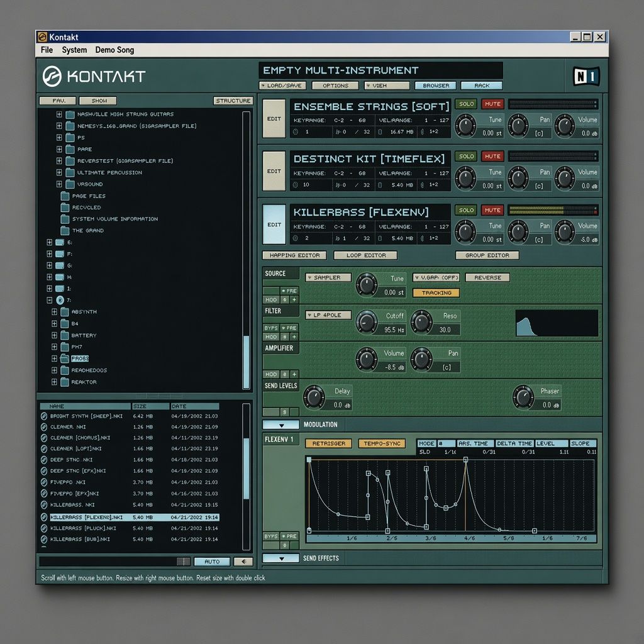Open the LP 4Pole filter type dropdown
The width and height of the screenshot is (644, 644).
click(x=328, y=315)
